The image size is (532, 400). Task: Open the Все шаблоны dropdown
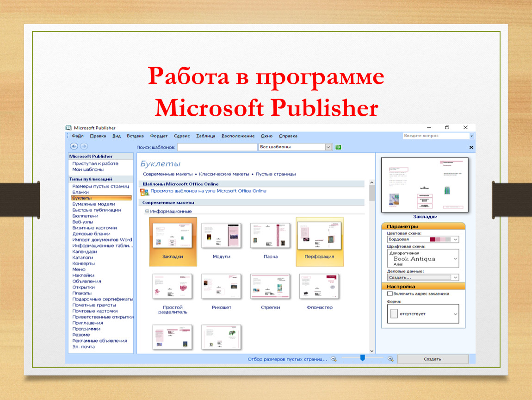pos(328,147)
